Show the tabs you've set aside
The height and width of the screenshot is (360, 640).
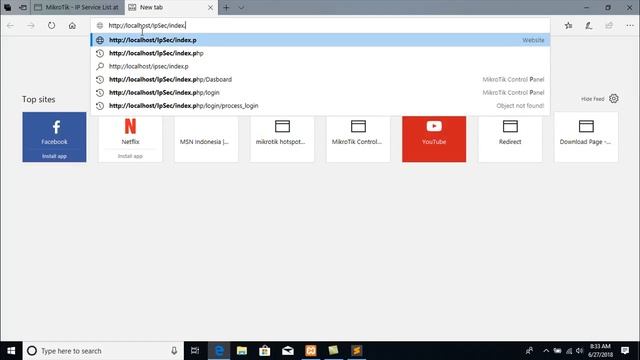coord(8,7)
